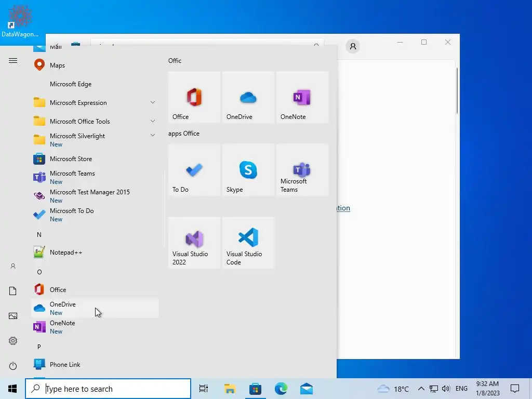Open Office from the app list

(x=95, y=290)
